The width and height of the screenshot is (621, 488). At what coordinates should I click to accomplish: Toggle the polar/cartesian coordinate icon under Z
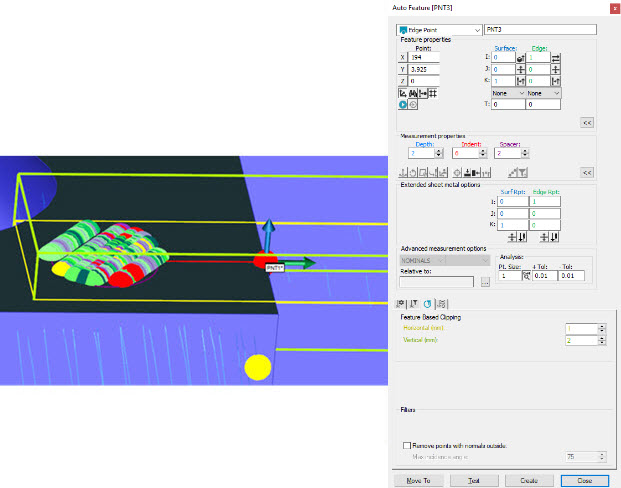[405, 93]
